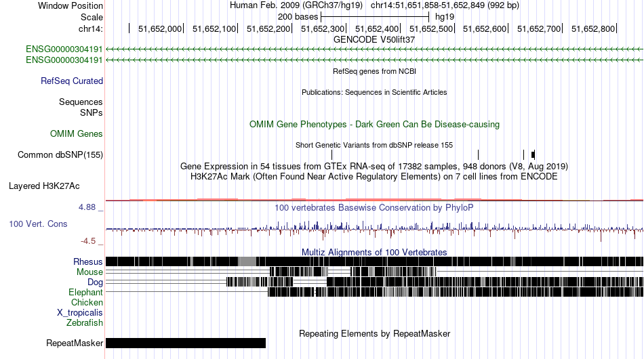
Task: Open the 100 Vert. Cons track label
Action: (x=38, y=224)
